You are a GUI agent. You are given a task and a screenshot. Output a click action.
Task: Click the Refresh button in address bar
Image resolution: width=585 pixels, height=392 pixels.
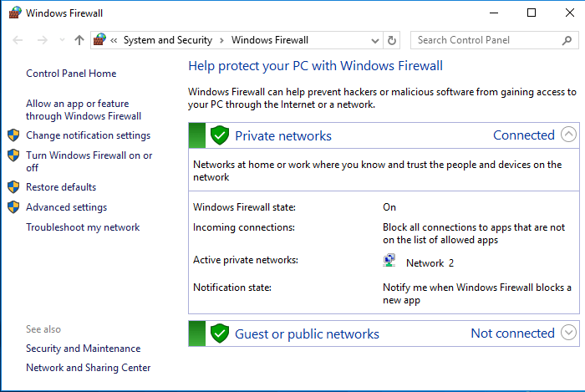(392, 40)
